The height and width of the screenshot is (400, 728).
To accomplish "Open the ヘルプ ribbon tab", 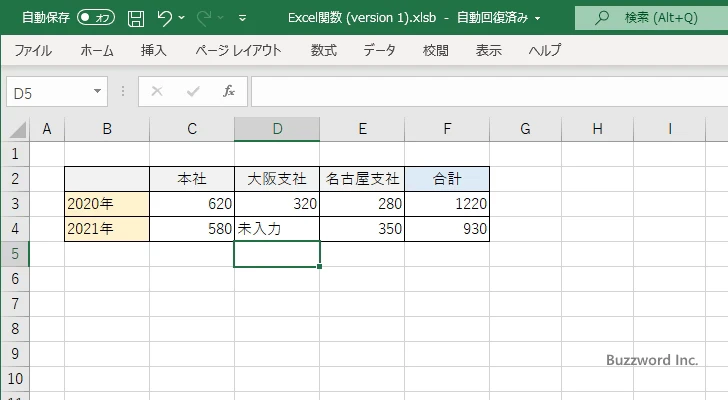I will pyautogui.click(x=545, y=50).
